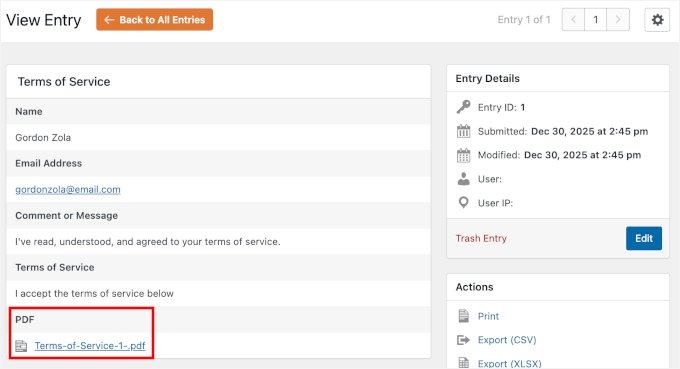Open the settings gear icon
Screen dimensions: 680x369
pyautogui.click(x=657, y=20)
